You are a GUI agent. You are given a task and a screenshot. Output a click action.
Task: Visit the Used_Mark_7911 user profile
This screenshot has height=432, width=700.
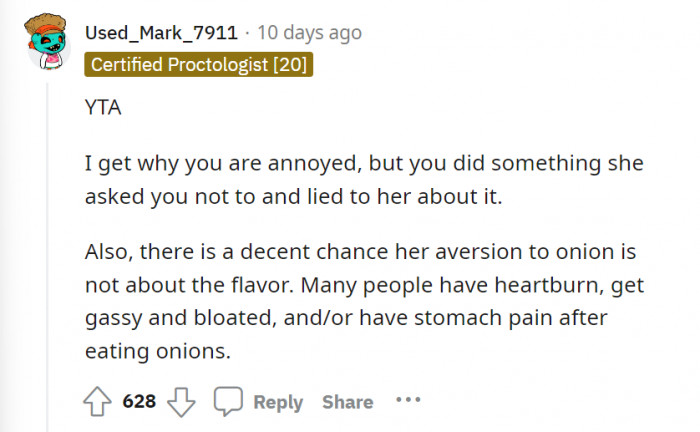[x=158, y=33]
